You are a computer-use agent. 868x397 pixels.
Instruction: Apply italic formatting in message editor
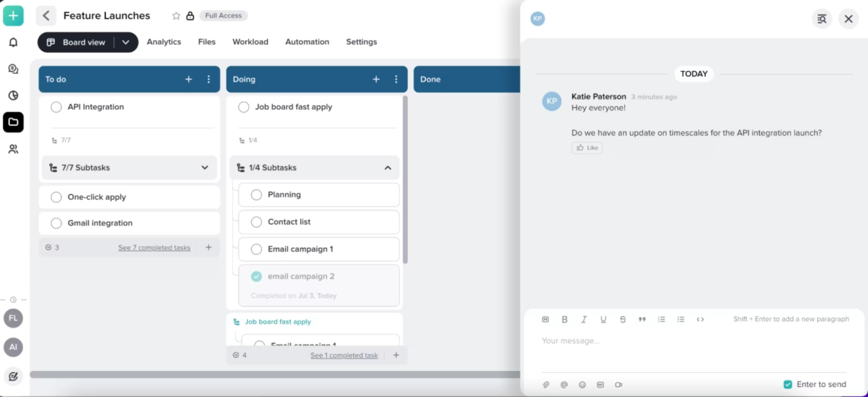584,319
